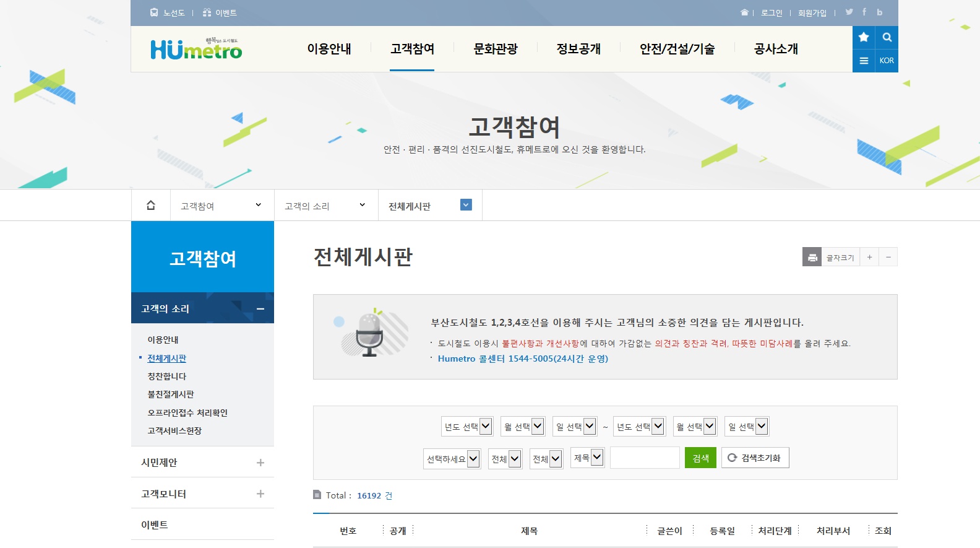Open the 정보공개 main menu
980x548 pixels.
[578, 49]
